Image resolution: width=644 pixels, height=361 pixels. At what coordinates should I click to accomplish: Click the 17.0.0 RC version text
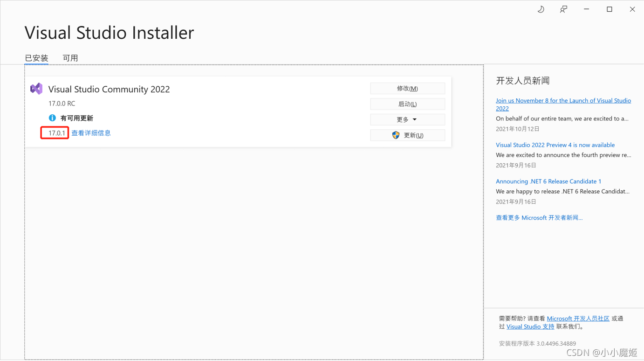coord(62,104)
